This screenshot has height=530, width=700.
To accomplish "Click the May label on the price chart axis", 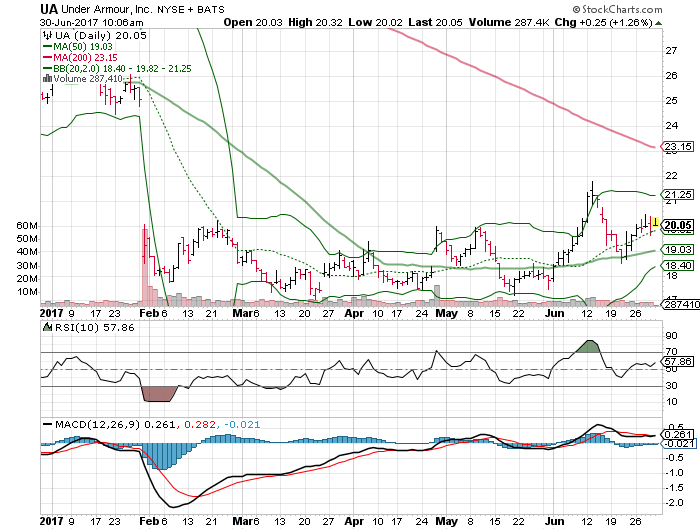I will point(446,313).
